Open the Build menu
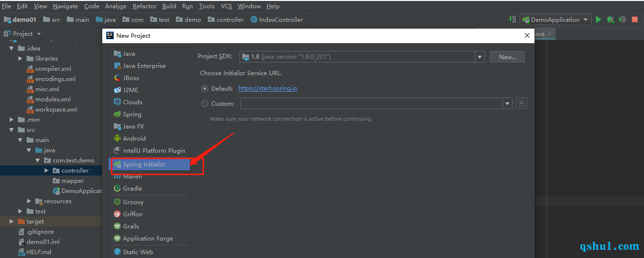644x258 pixels. coord(169,6)
